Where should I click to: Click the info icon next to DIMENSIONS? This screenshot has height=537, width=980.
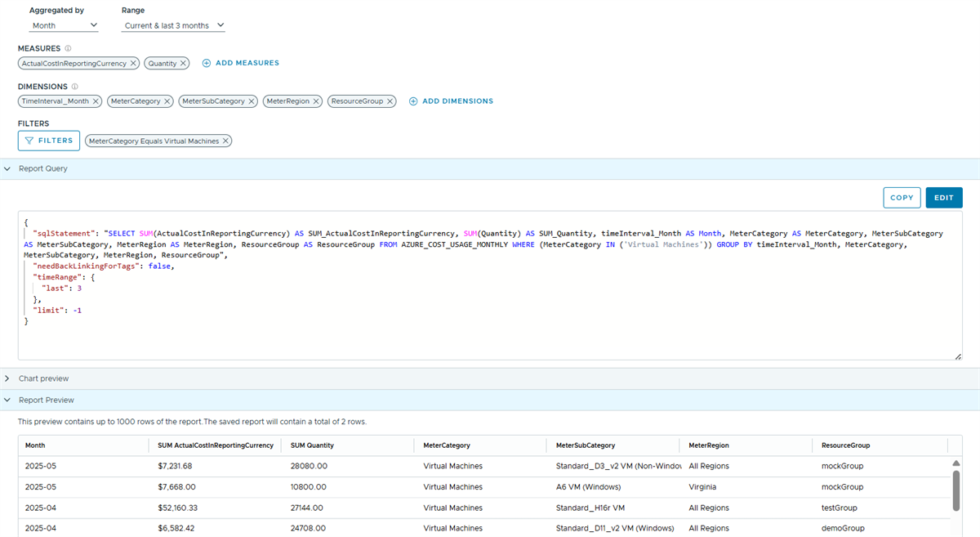tap(75, 87)
